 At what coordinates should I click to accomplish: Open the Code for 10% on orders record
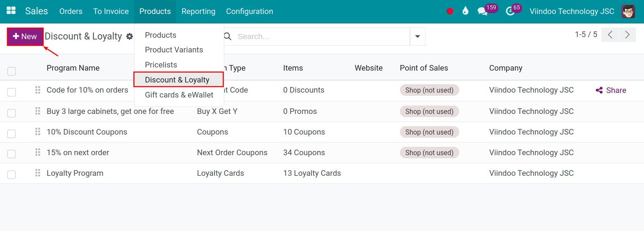coord(87,90)
